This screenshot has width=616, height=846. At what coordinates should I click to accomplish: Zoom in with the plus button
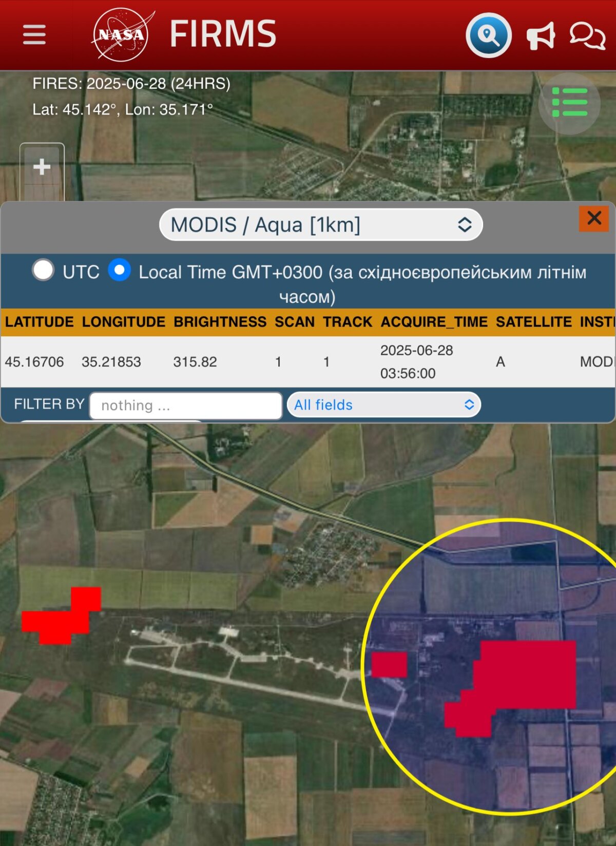[x=42, y=166]
